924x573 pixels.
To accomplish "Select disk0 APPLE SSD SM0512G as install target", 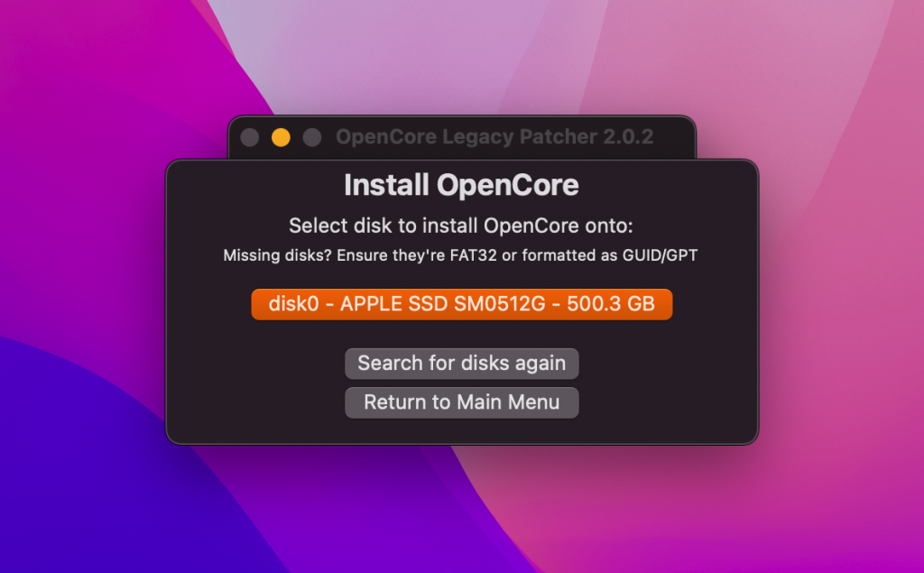I will click(x=461, y=304).
